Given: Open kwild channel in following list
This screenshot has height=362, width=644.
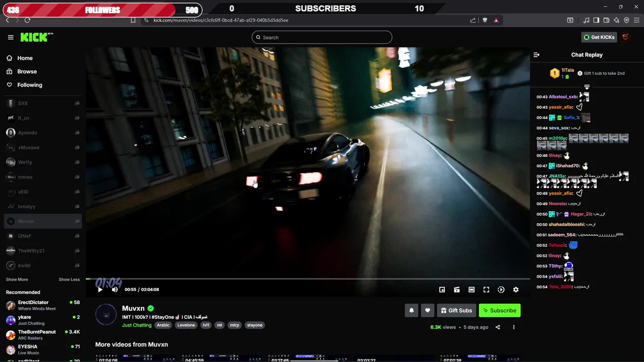Looking at the screenshot, I should [43, 265].
